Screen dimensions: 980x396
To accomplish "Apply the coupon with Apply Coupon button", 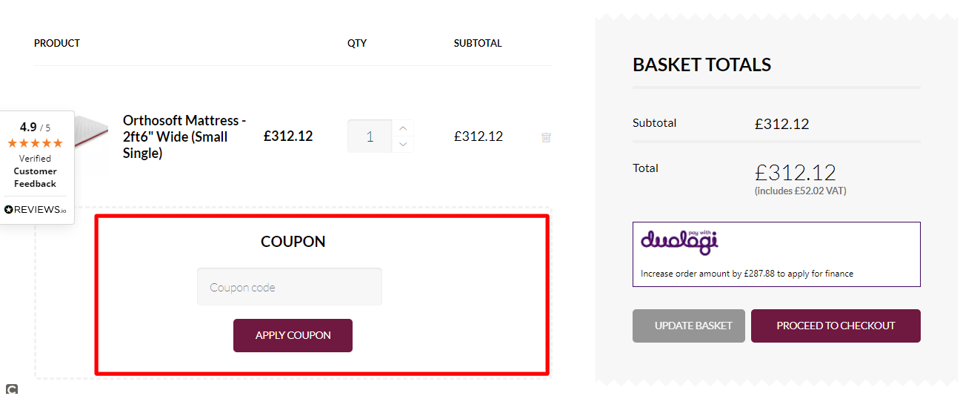I will [293, 335].
